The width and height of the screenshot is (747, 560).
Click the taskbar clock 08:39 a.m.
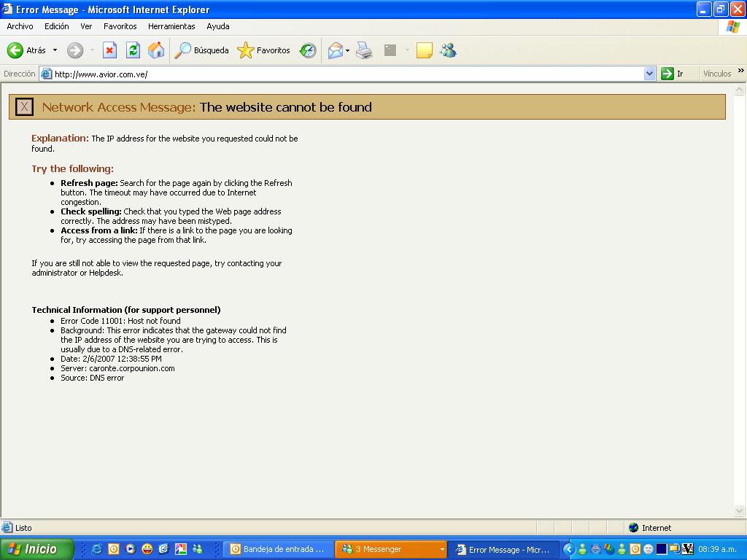pyautogui.click(x=718, y=549)
